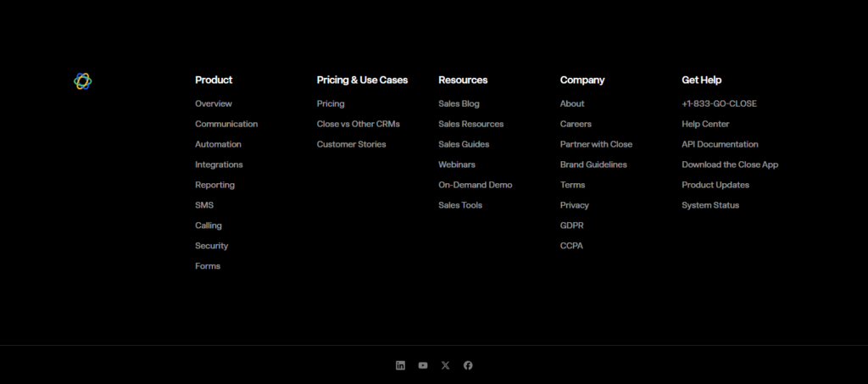Go to the product Overview link

coord(214,103)
